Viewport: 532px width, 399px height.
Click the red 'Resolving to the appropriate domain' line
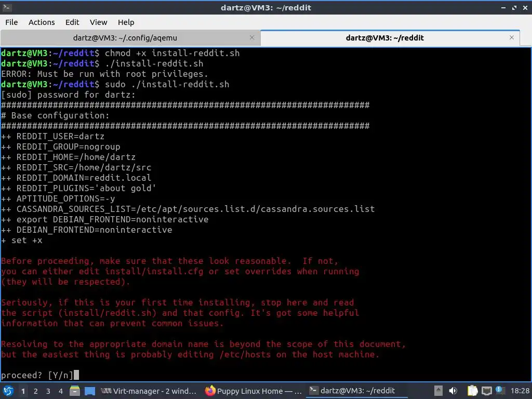[x=203, y=344]
